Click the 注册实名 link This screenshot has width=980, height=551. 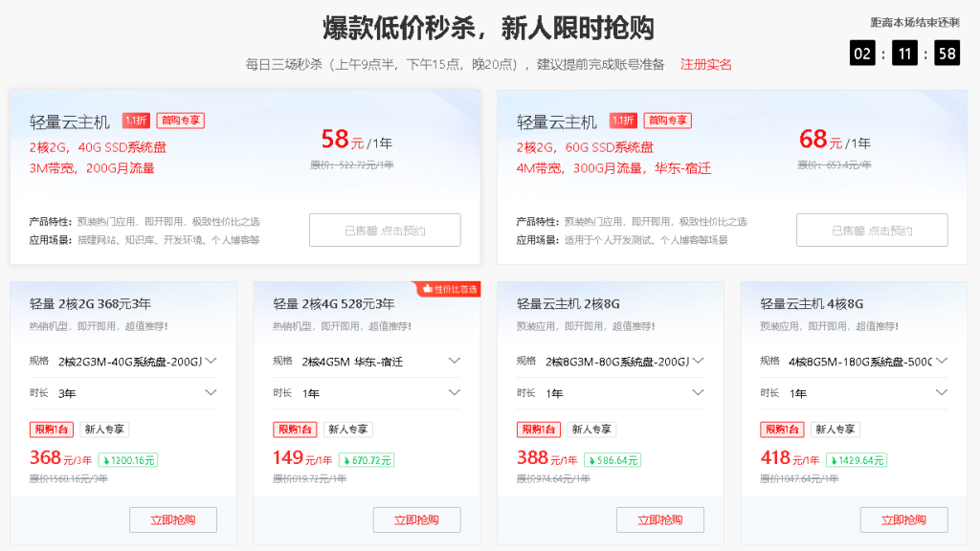click(x=706, y=64)
